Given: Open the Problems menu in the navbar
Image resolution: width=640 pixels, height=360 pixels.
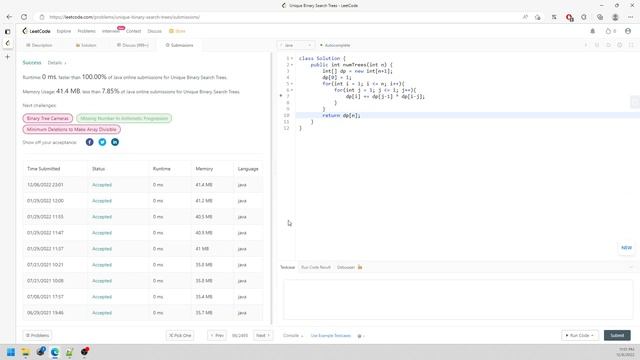Looking at the screenshot, I should tap(87, 31).
